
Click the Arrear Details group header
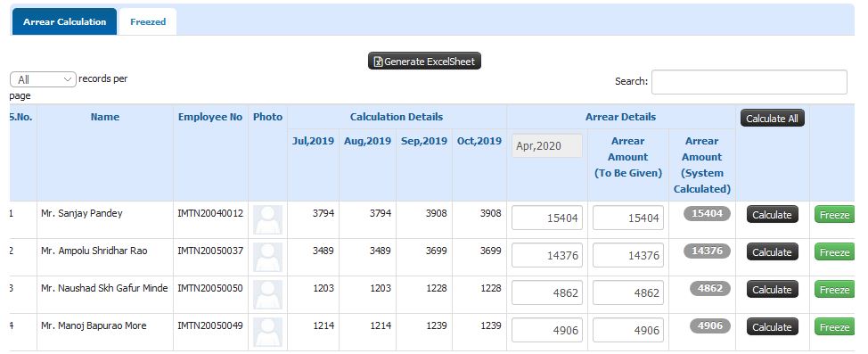620,117
